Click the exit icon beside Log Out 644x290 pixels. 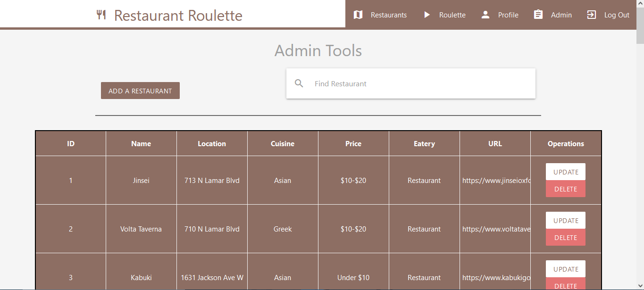592,15
